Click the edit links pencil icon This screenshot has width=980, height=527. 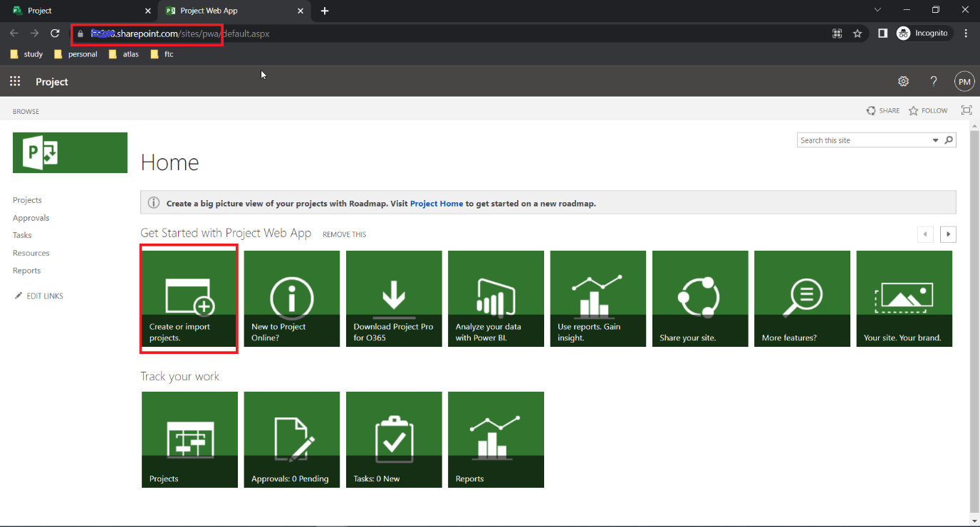click(x=19, y=296)
